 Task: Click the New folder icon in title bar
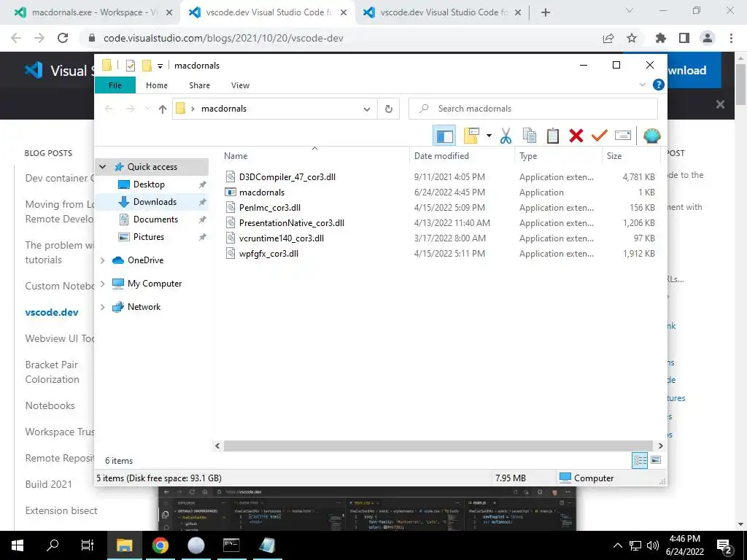pyautogui.click(x=147, y=65)
